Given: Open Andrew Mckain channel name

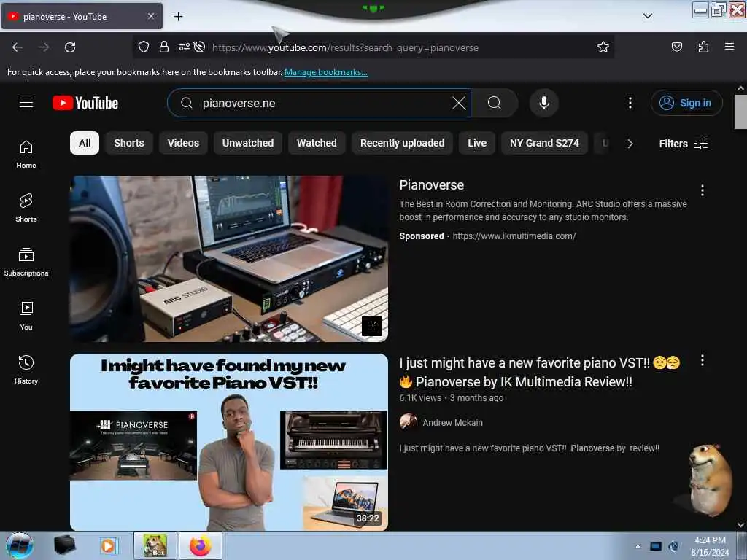Looking at the screenshot, I should point(452,423).
